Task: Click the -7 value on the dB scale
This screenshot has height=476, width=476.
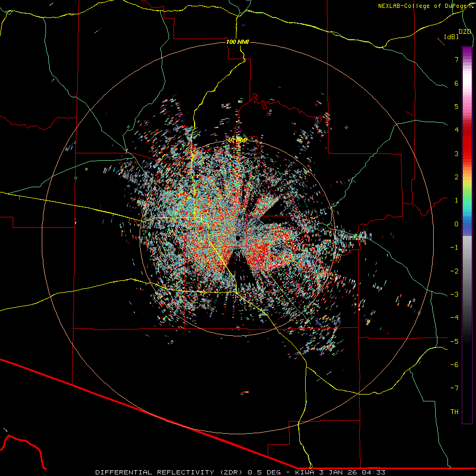Action: click(x=454, y=388)
